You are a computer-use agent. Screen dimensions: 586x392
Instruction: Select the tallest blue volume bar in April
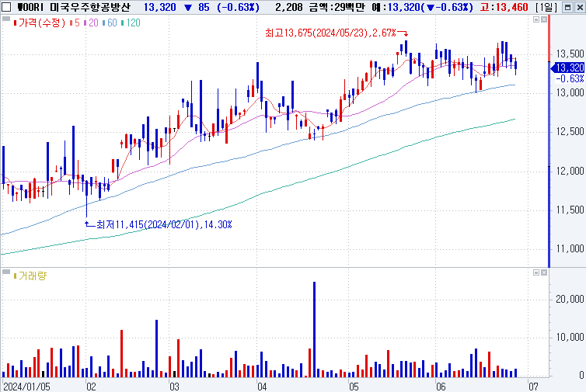click(x=314, y=329)
